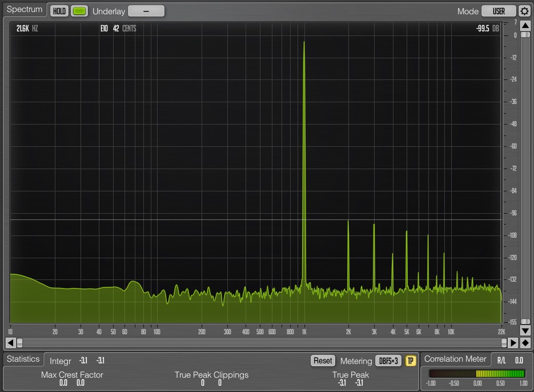This screenshot has height=392, width=534.
Task: Open the R/L correlation selector
Action: click(501, 361)
